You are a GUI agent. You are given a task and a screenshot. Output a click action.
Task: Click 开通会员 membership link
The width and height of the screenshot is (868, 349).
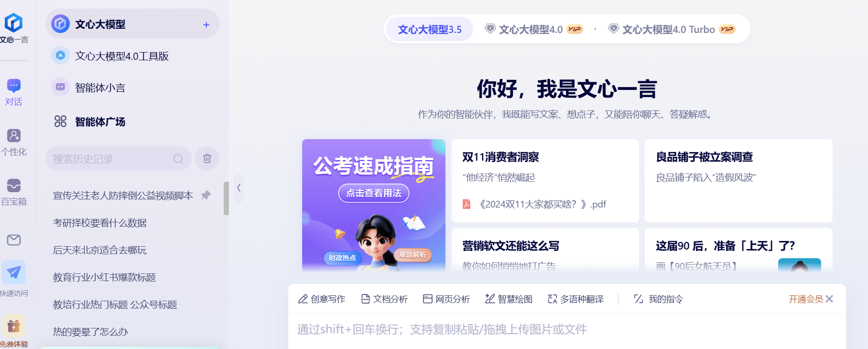[805, 299]
